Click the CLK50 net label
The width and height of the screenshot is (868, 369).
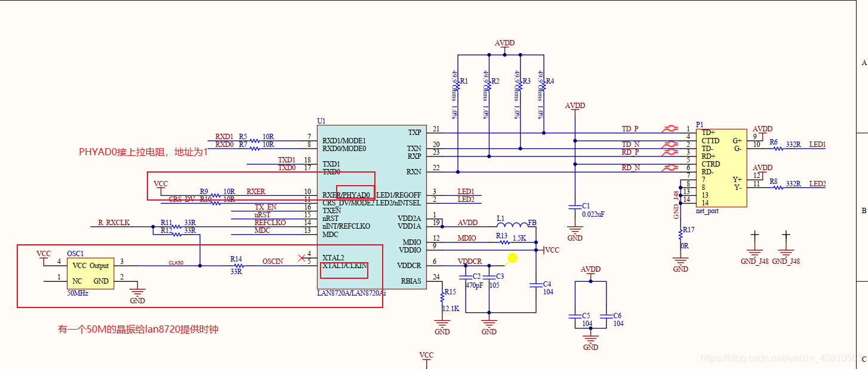176,262
